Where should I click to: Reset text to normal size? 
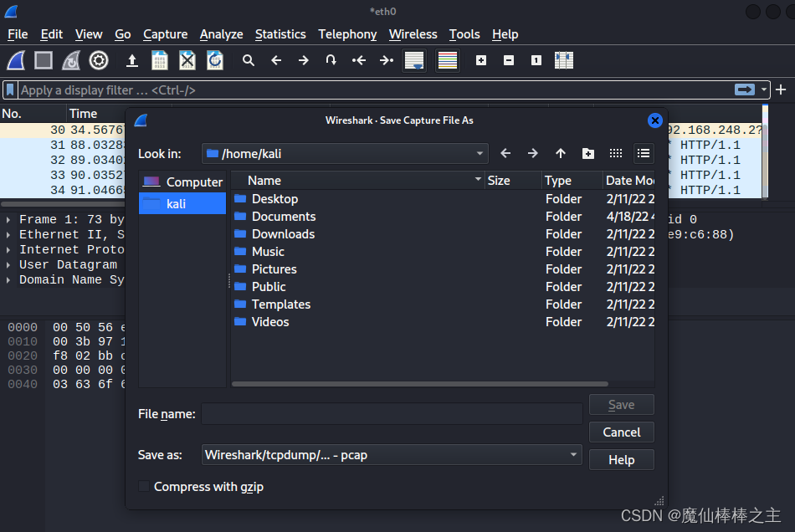coord(536,60)
